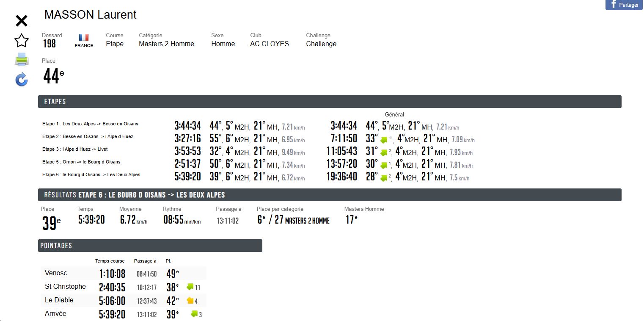Click Le Diable race time 5:06:00

(112, 301)
